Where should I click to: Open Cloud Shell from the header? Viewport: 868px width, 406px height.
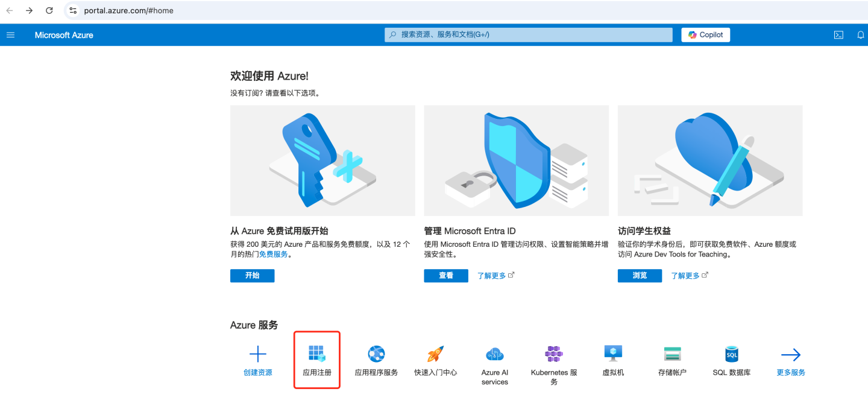(838, 35)
